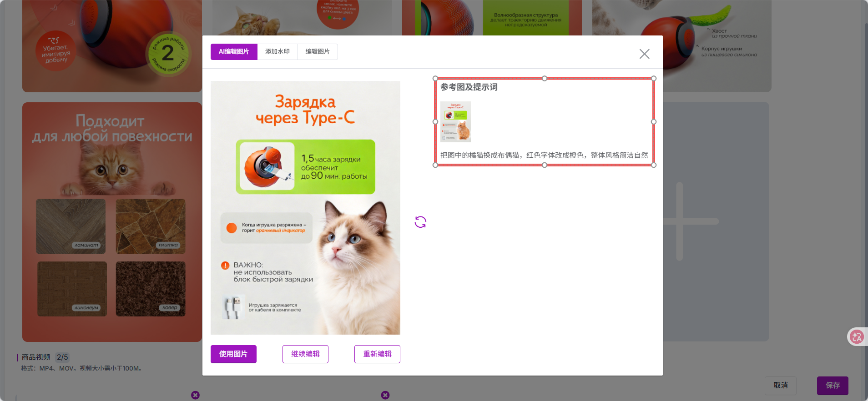Open the 添加水印 tab
The width and height of the screenshot is (868, 401).
[x=278, y=52]
